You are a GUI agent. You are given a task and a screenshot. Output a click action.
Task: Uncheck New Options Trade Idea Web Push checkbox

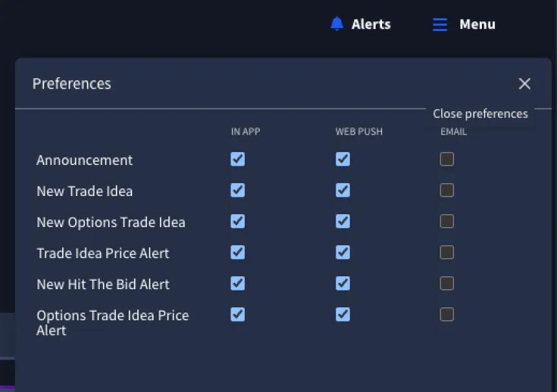click(343, 221)
